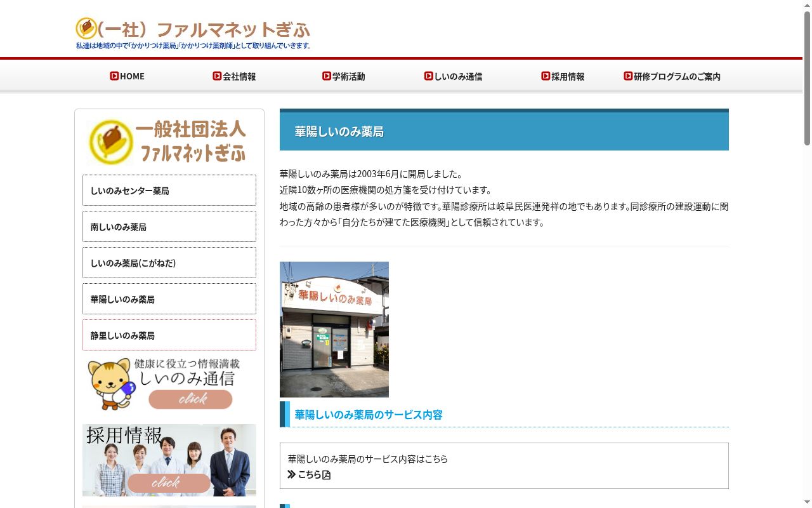Select 静里しいのみ薬局 in the sidebar

pyautogui.click(x=169, y=335)
